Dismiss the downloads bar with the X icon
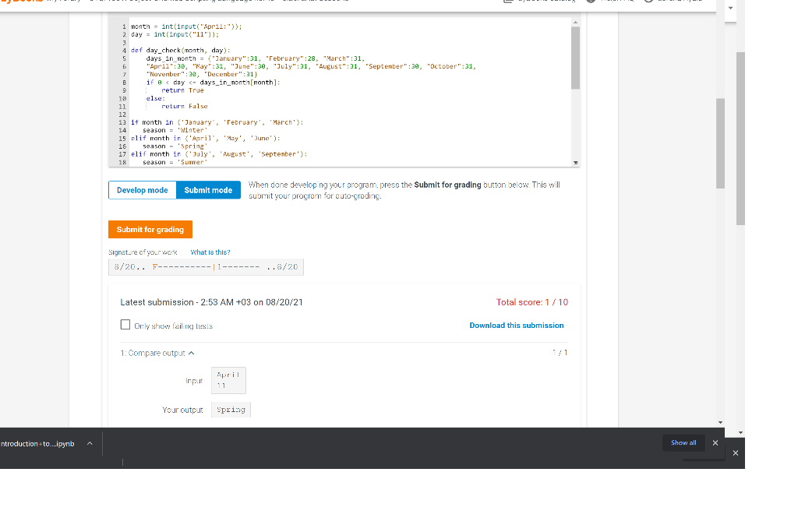 pyautogui.click(x=735, y=452)
